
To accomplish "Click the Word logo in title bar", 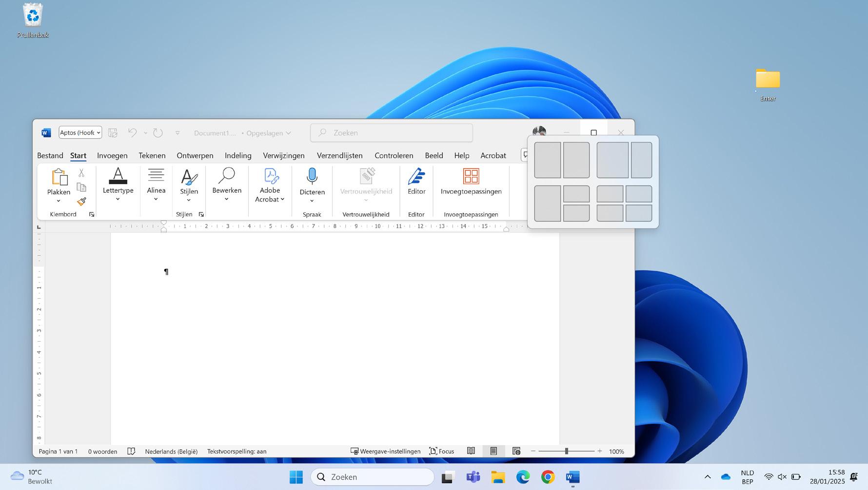I will pyautogui.click(x=46, y=133).
